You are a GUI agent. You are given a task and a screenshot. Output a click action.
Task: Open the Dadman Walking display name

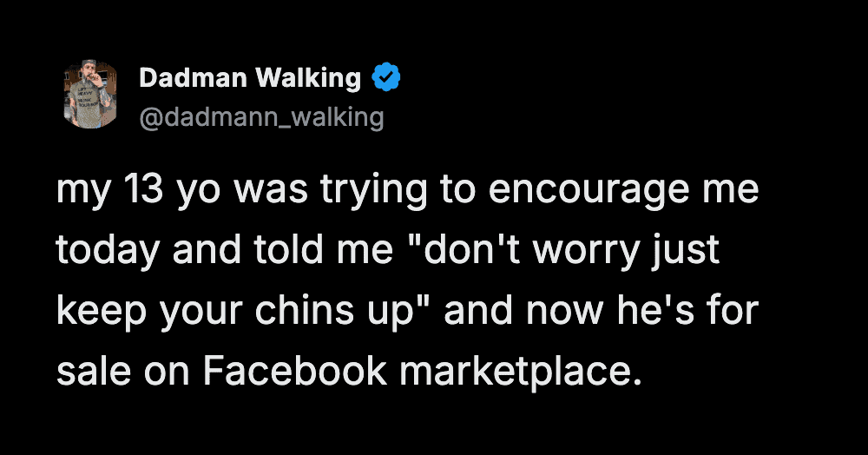[x=250, y=79]
